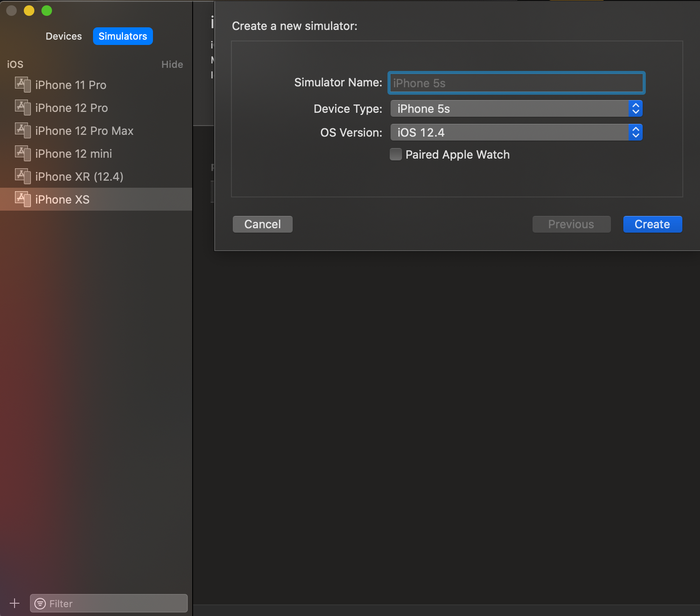Click the iPhone XS simulator icon
The image size is (700, 616).
click(22, 199)
